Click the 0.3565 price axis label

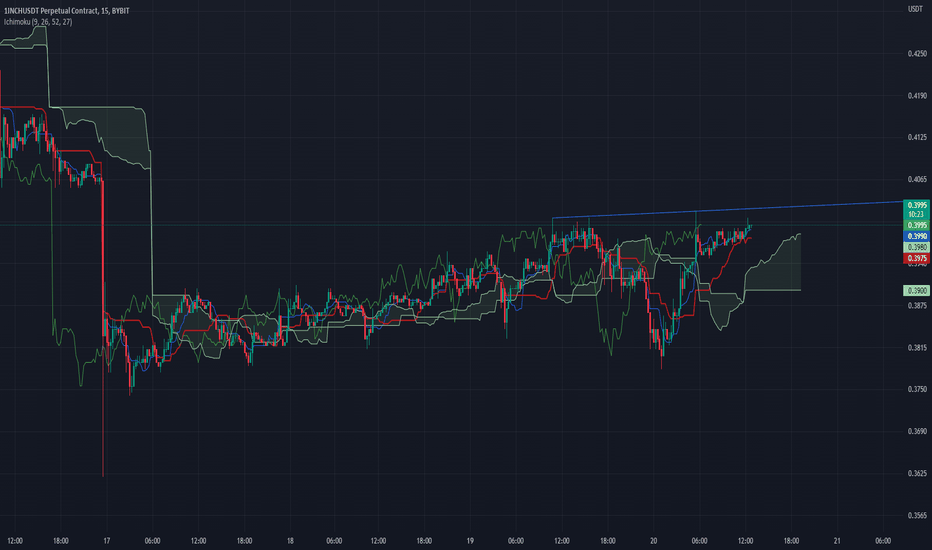tap(917, 516)
